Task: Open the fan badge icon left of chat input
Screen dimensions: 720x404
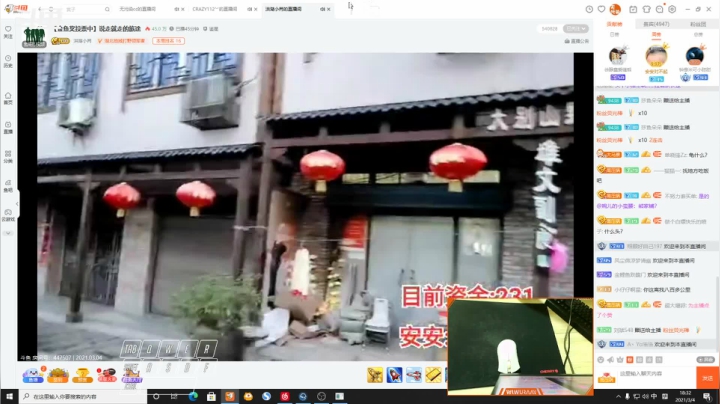Action: (x=606, y=377)
